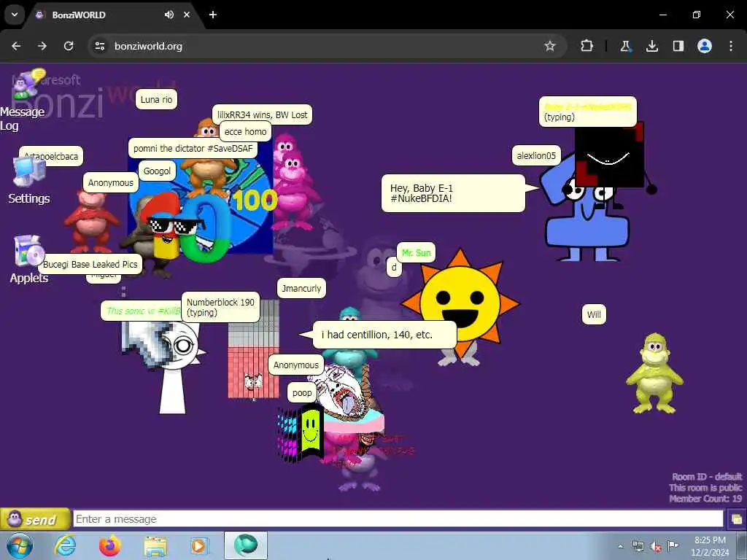Click Room ID - default text

pos(707,477)
